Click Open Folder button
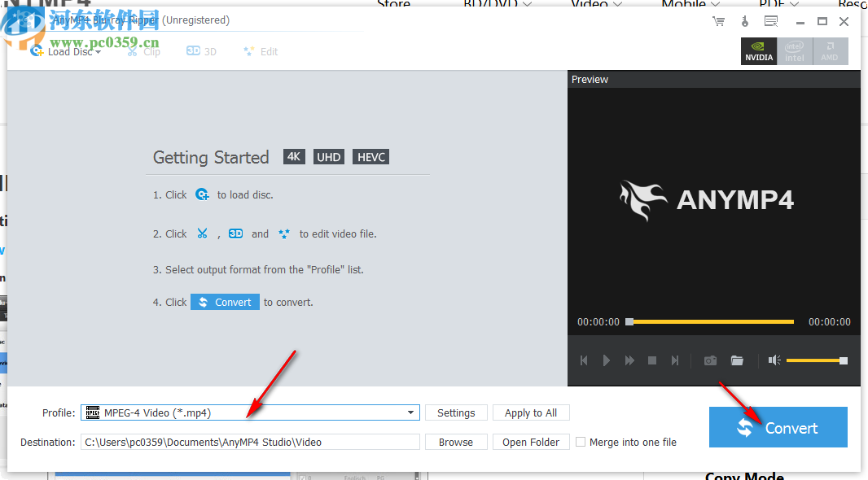The image size is (868, 480). click(x=531, y=442)
